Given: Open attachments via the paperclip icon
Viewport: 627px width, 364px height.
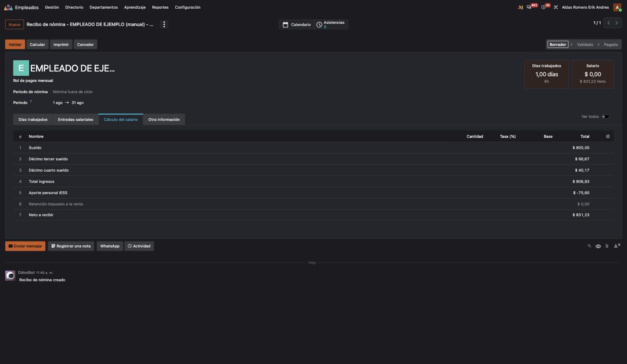Looking at the screenshot, I should pyautogui.click(x=607, y=246).
